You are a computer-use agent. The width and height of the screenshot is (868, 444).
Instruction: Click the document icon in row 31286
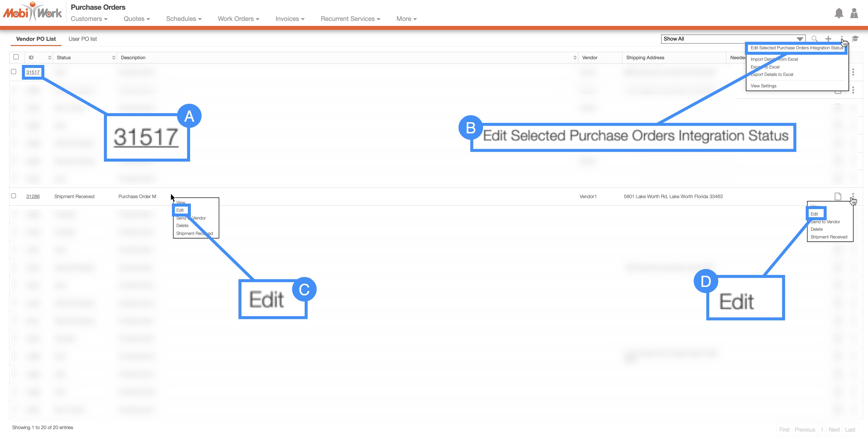[x=838, y=196]
